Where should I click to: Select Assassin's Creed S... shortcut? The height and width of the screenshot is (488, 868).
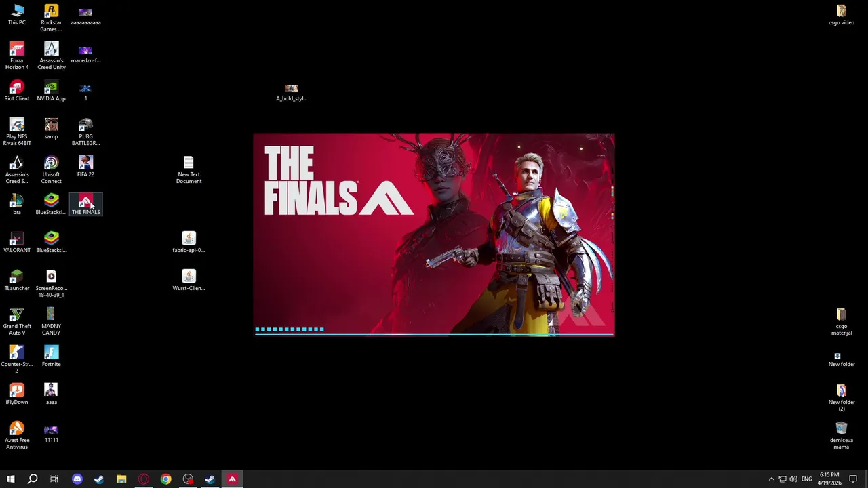17,169
